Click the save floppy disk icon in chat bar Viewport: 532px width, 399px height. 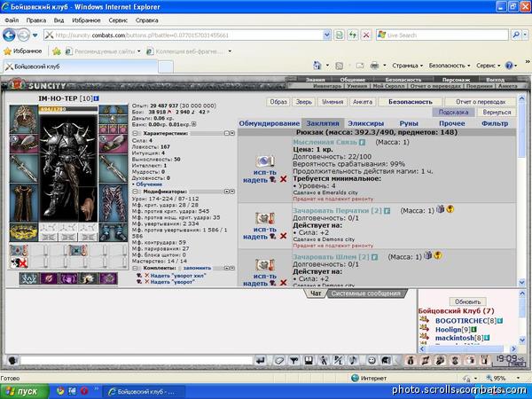tap(309, 360)
